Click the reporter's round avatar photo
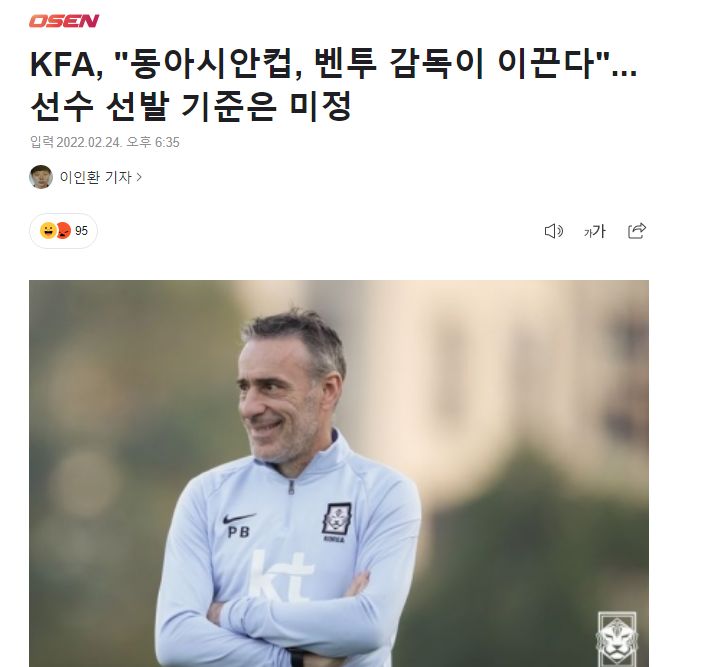The height and width of the screenshot is (667, 724). pyautogui.click(x=41, y=177)
